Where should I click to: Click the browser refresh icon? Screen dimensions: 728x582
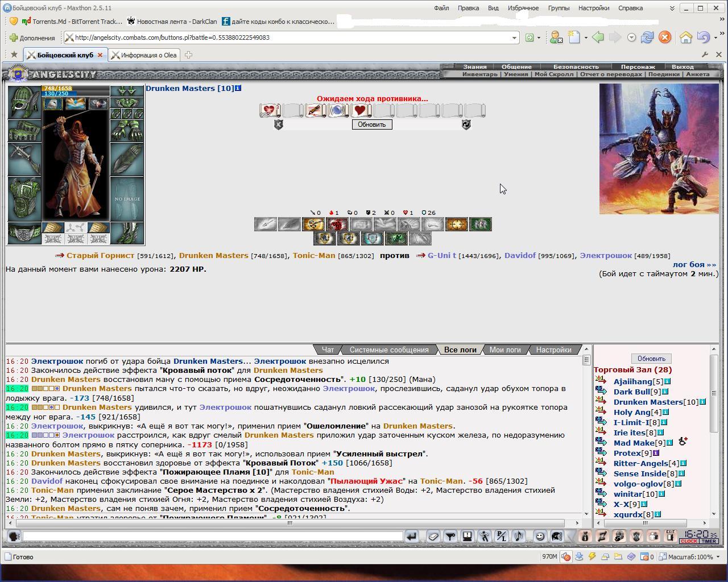click(647, 38)
